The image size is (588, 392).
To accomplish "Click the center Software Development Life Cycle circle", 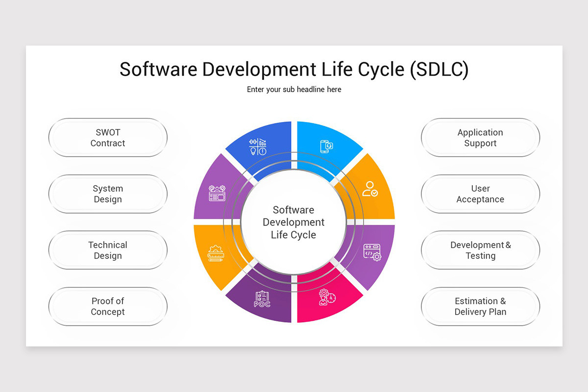I will coord(294,222).
